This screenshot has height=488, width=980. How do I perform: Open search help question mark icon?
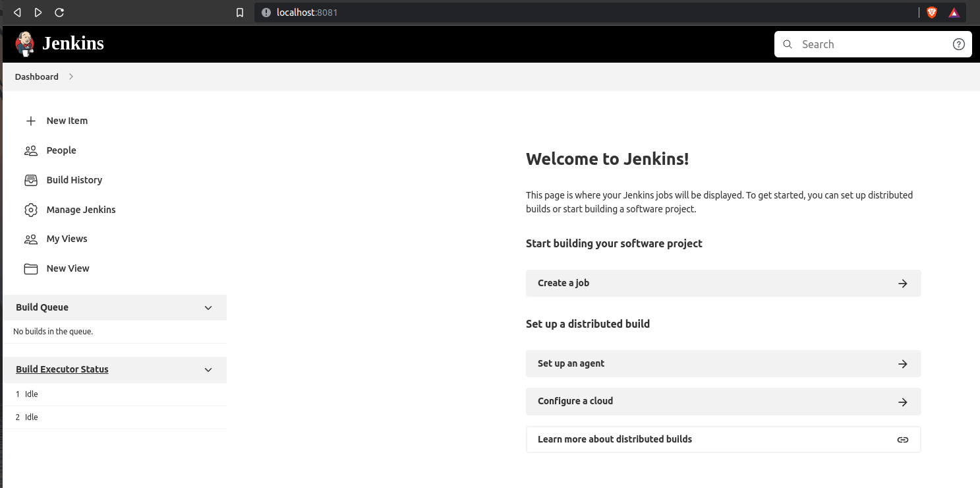[x=959, y=44]
